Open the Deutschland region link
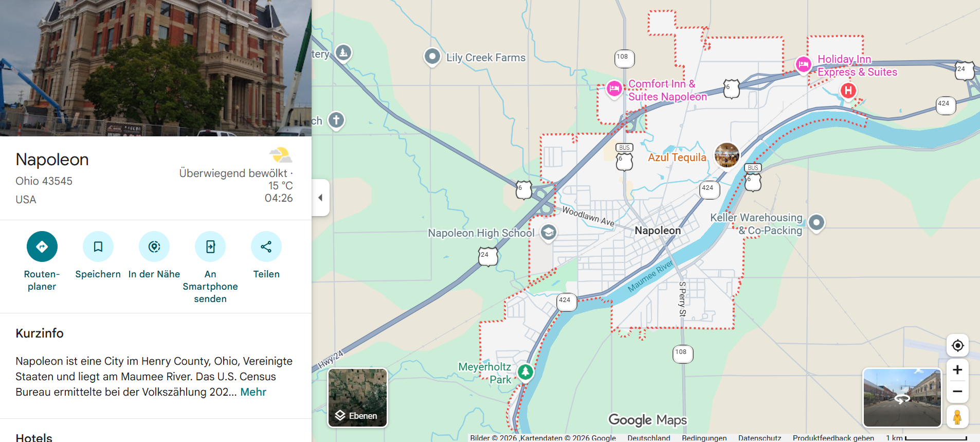 coord(649,438)
